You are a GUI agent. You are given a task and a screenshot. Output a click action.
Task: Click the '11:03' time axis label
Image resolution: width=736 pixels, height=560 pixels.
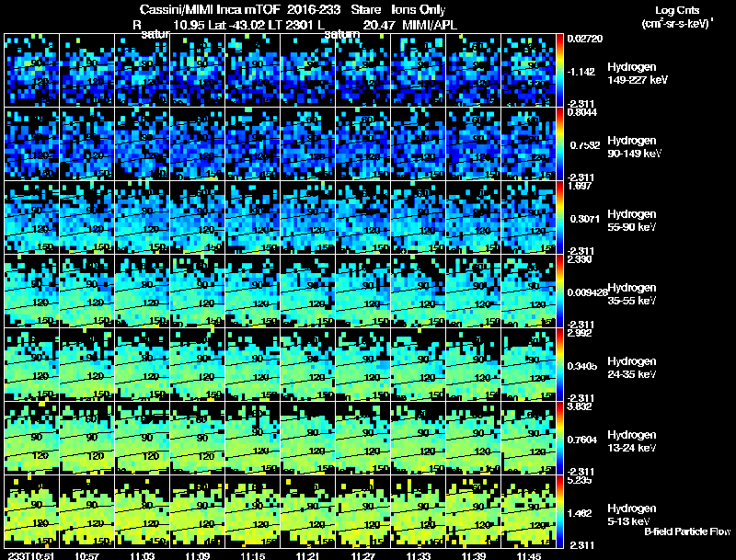143,555
